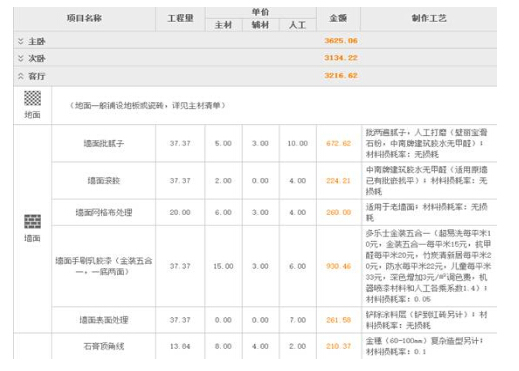
Task: Click the 墙面表面处理 labor price 7.00
Action: click(x=298, y=320)
